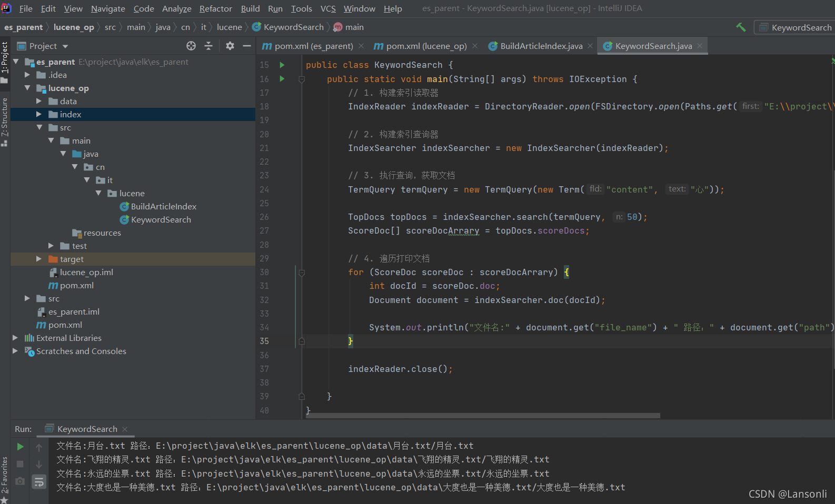Toggle the 7: Structure tool window button
Screen dimensions: 835x504
click(5, 122)
